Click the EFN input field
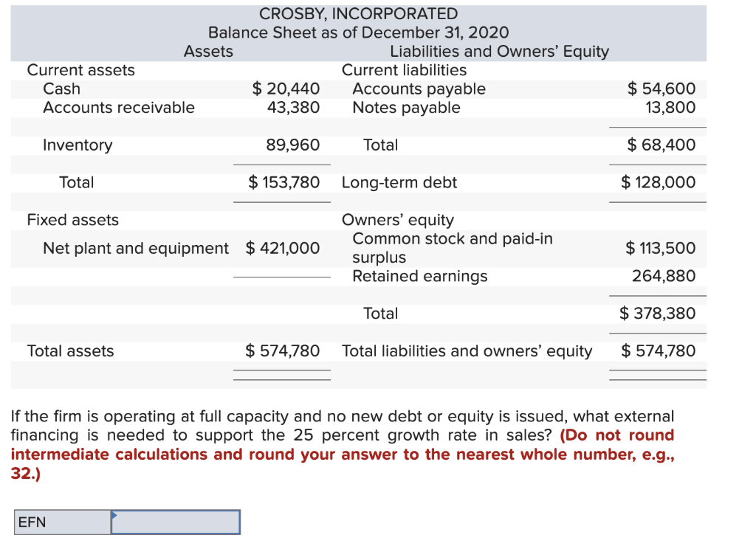 pyautogui.click(x=175, y=522)
